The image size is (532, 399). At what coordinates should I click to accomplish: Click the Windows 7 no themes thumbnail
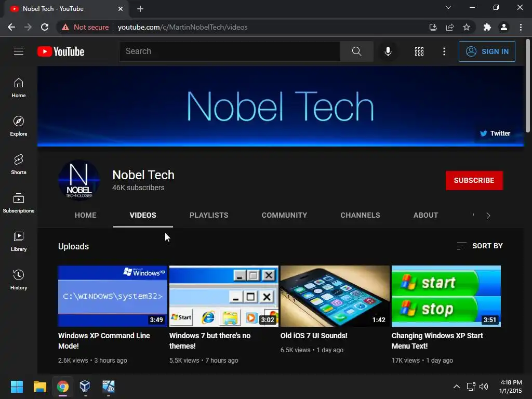coord(224,296)
